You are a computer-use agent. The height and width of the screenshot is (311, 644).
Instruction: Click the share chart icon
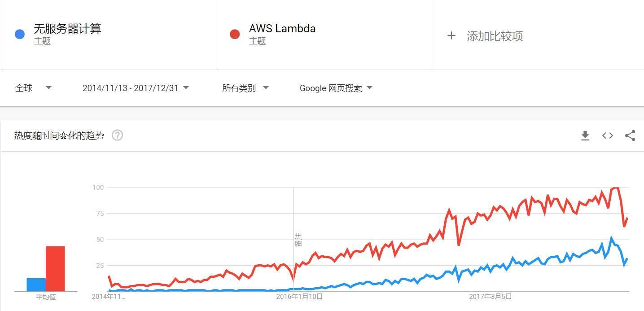click(630, 136)
